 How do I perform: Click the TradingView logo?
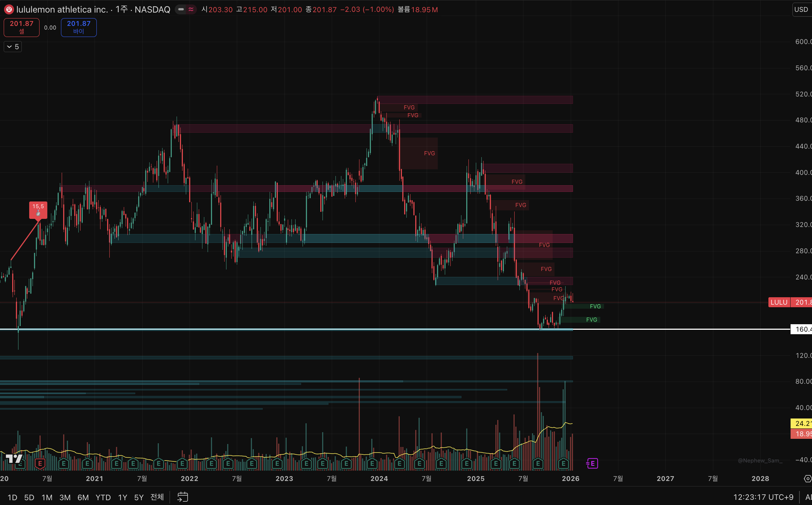point(14,459)
